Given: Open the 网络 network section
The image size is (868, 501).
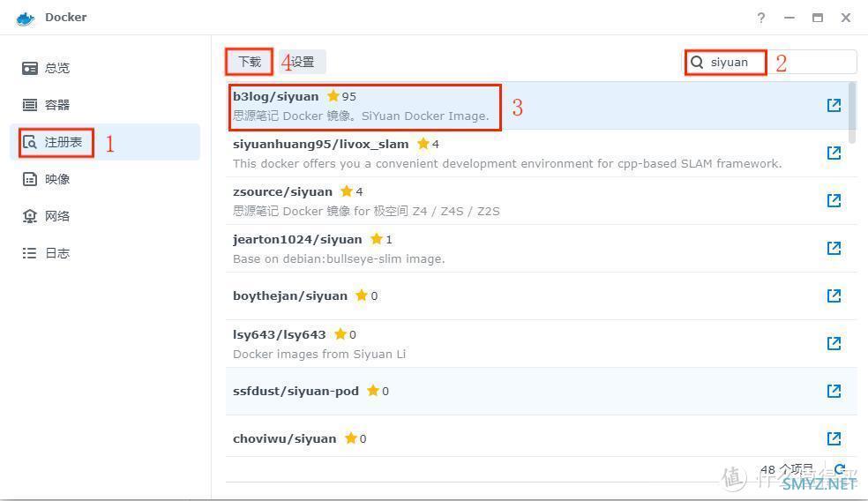Looking at the screenshot, I should (x=105, y=216).
